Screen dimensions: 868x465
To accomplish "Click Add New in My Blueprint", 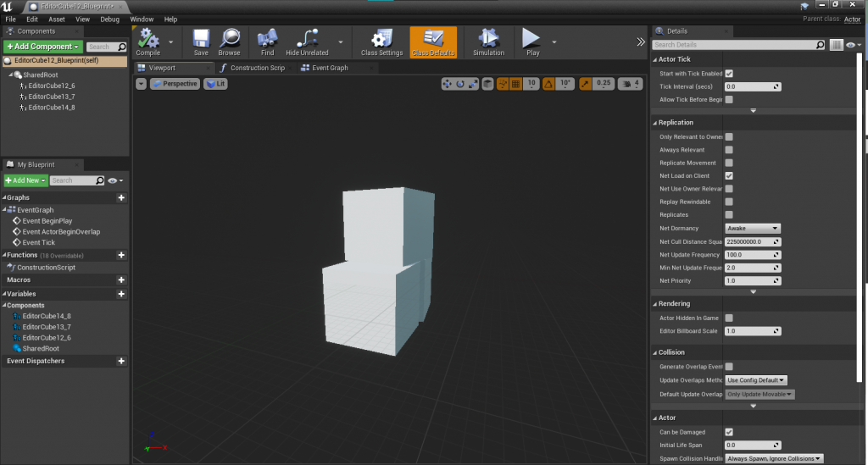I will pos(25,180).
